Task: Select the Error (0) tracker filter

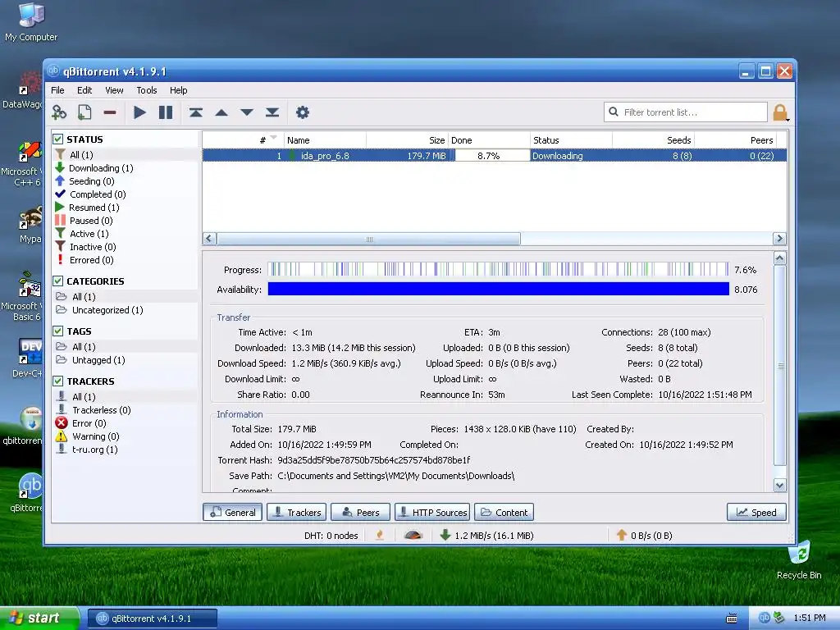Action: [89, 423]
